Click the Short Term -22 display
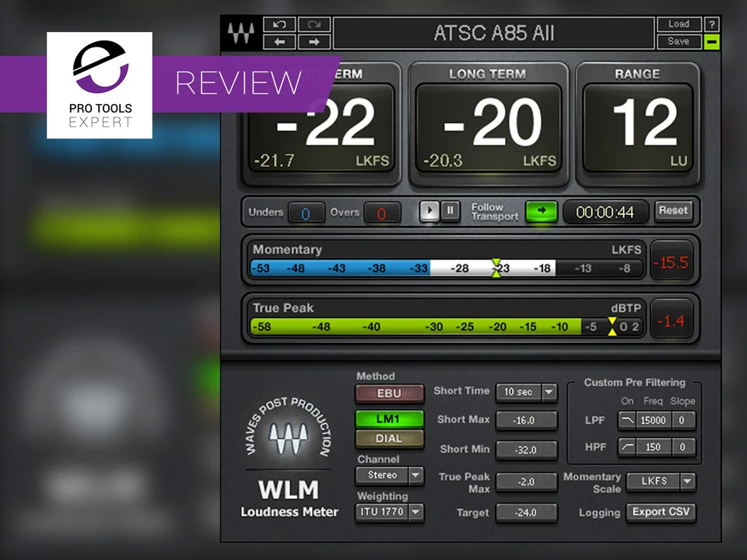 (x=321, y=128)
